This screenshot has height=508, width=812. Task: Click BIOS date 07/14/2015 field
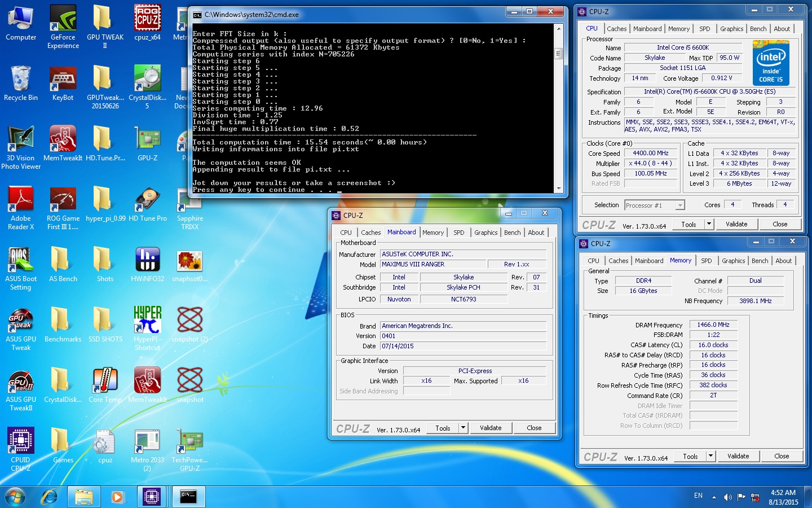click(x=464, y=346)
